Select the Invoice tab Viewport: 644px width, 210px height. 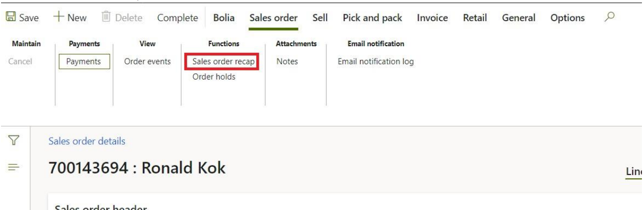tap(432, 18)
